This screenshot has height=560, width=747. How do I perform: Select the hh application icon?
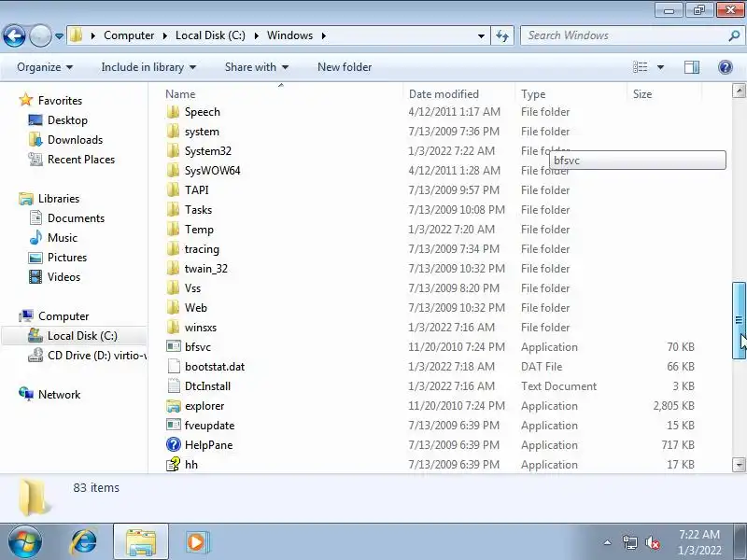tap(174, 464)
